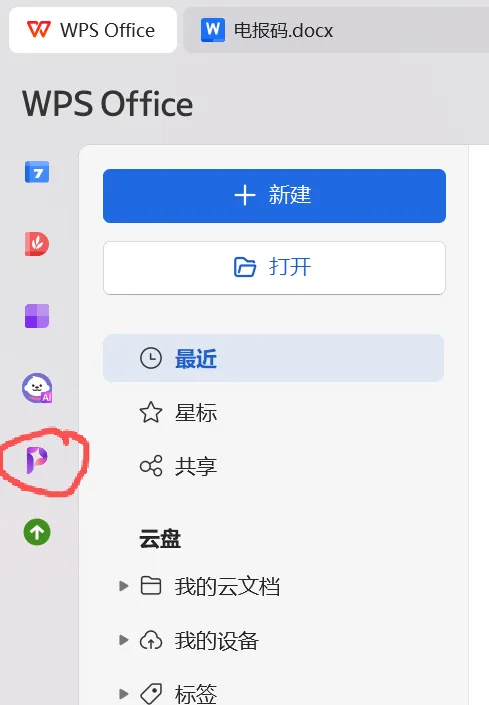Open the circled purple P icon
This screenshot has width=489, height=705.
pos(37,460)
